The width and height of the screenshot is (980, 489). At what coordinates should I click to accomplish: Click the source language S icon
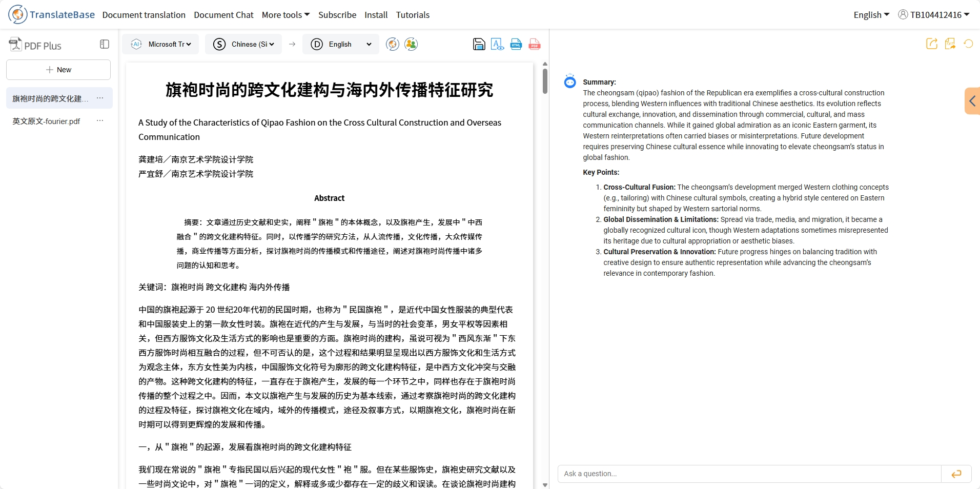[219, 44]
